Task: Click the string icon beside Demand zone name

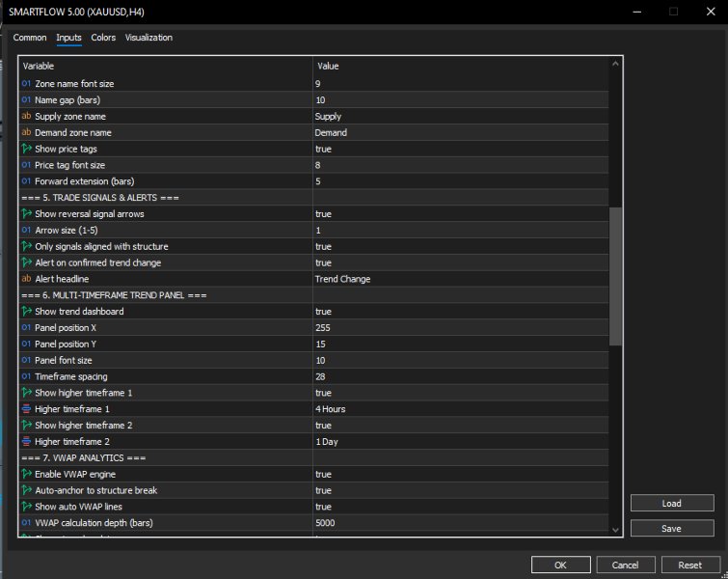Action: [x=26, y=132]
